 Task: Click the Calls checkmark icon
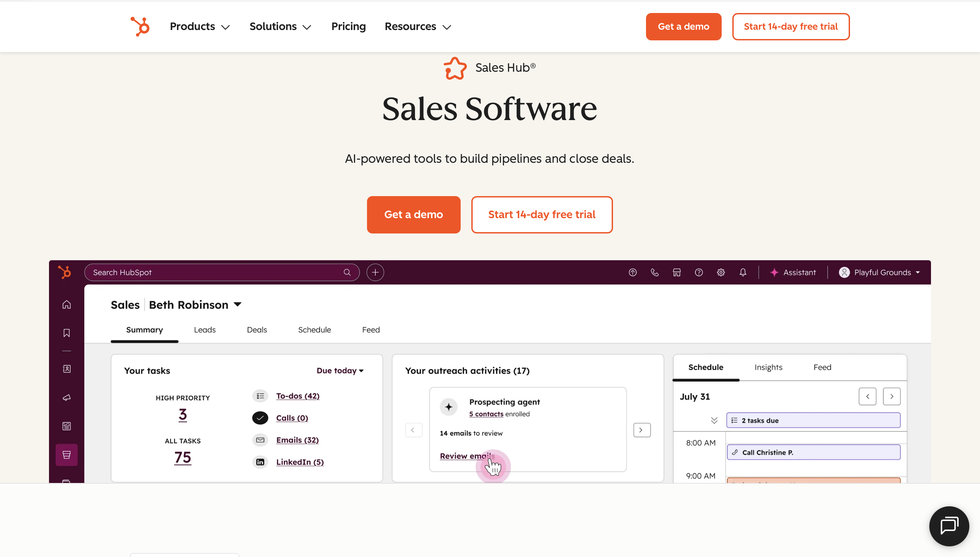[260, 418]
